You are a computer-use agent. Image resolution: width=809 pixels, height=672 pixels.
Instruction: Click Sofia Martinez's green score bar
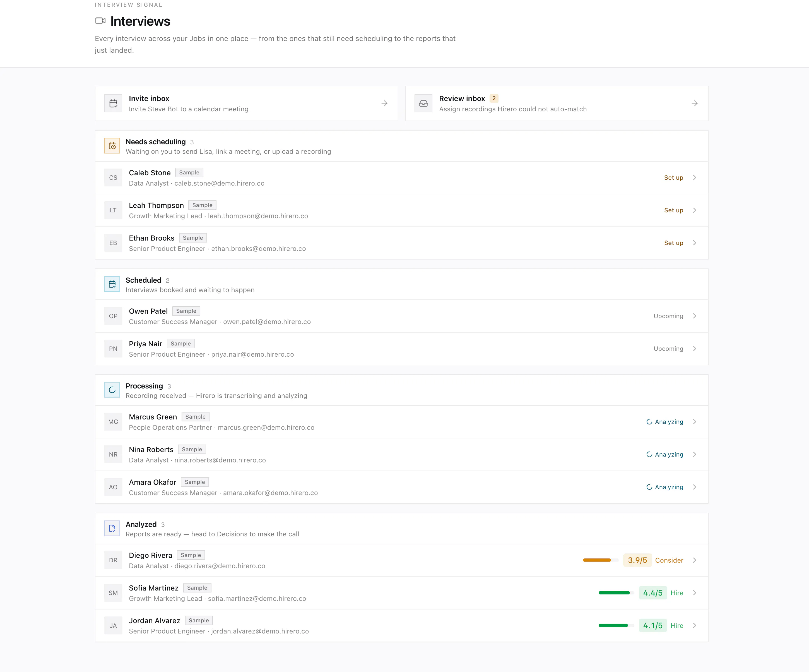[x=617, y=593]
